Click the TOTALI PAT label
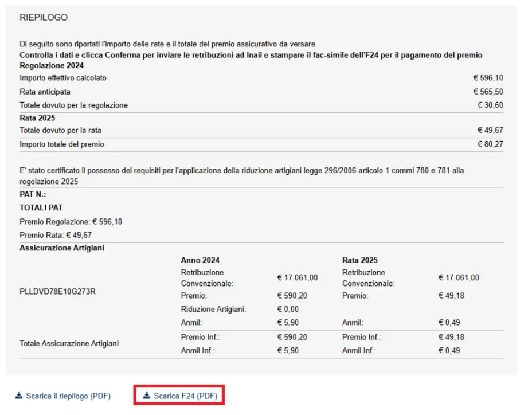 point(41,207)
